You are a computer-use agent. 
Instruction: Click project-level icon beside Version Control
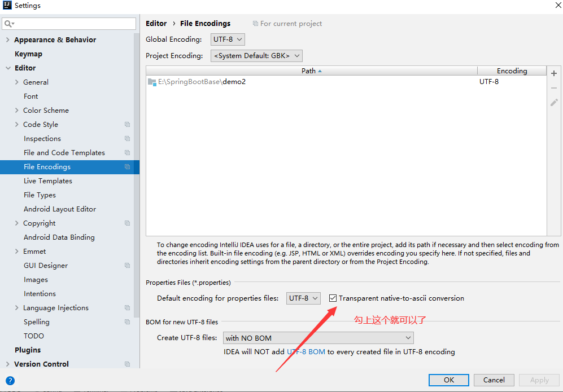point(127,364)
